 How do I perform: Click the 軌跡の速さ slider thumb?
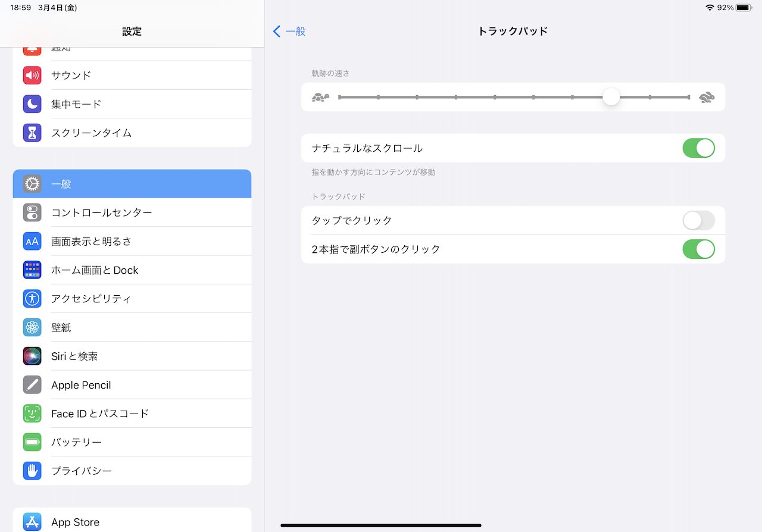tap(611, 97)
